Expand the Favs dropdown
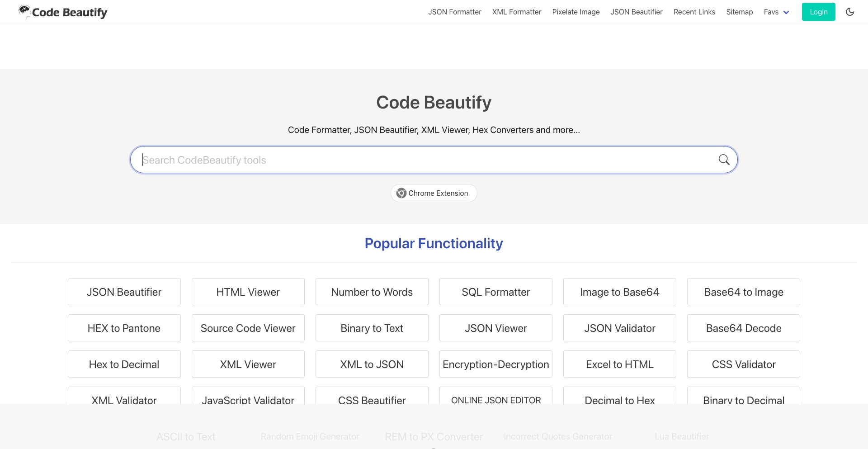868x449 pixels. [776, 12]
